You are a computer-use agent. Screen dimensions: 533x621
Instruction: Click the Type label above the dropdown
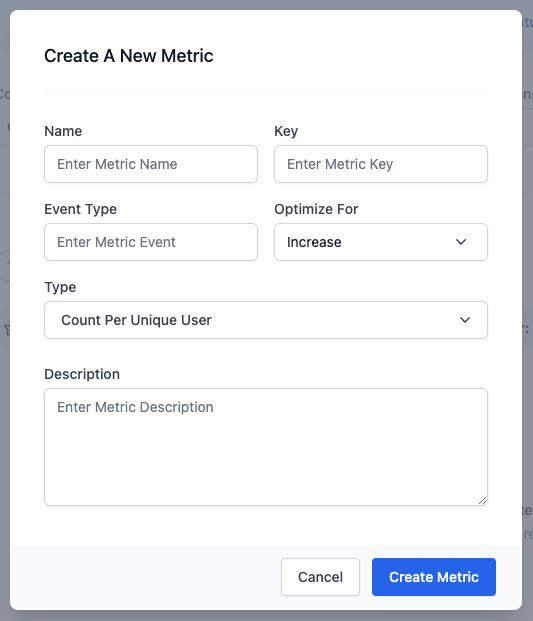tap(60, 287)
